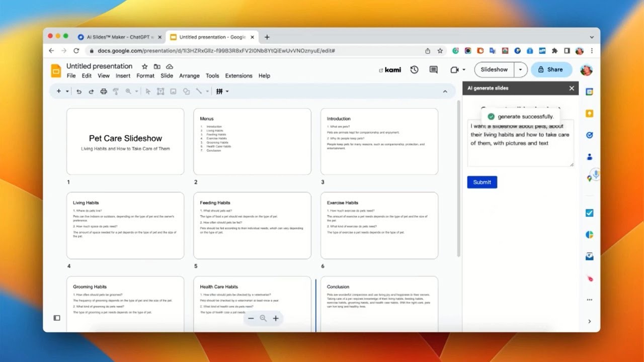Image resolution: width=644 pixels, height=362 pixels.
Task: Open the New slide dropdown arrow
Action: [67, 91]
